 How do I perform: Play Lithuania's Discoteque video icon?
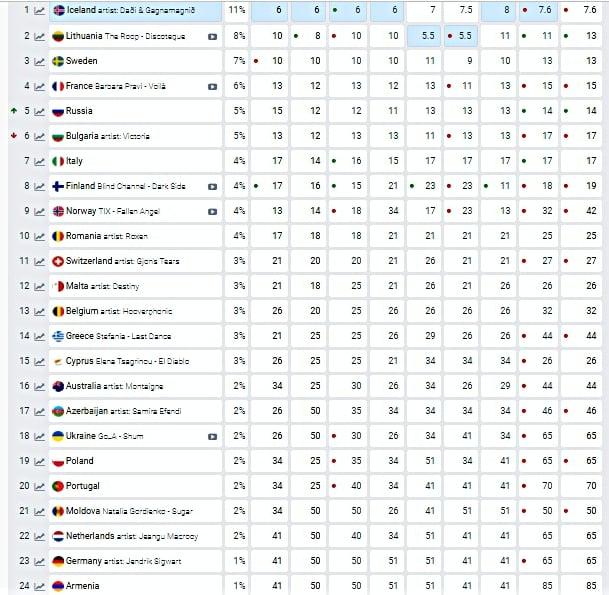(x=213, y=35)
